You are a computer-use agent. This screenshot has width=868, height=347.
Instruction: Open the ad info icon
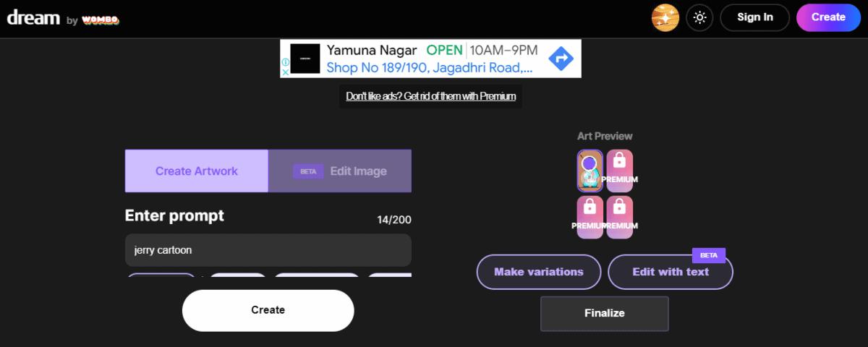pyautogui.click(x=286, y=62)
